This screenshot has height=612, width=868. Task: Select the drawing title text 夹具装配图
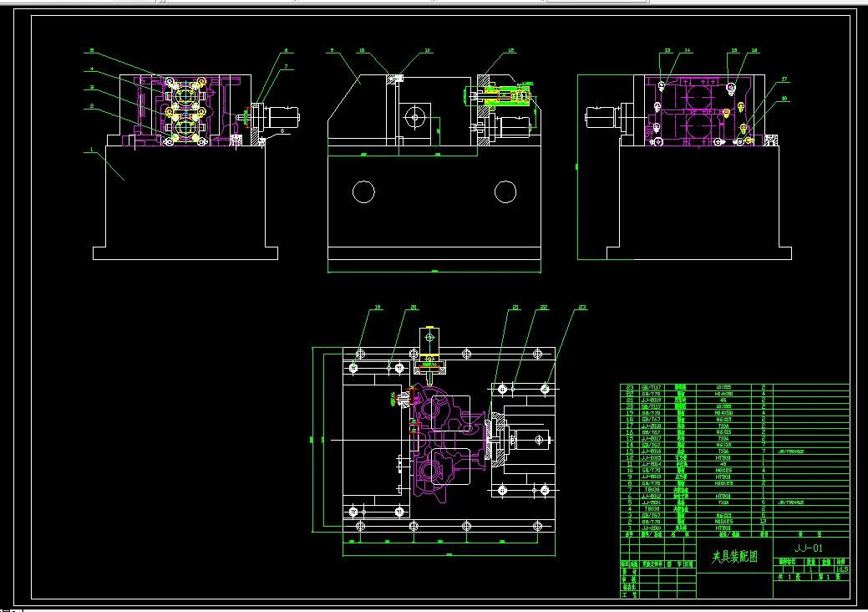click(734, 557)
